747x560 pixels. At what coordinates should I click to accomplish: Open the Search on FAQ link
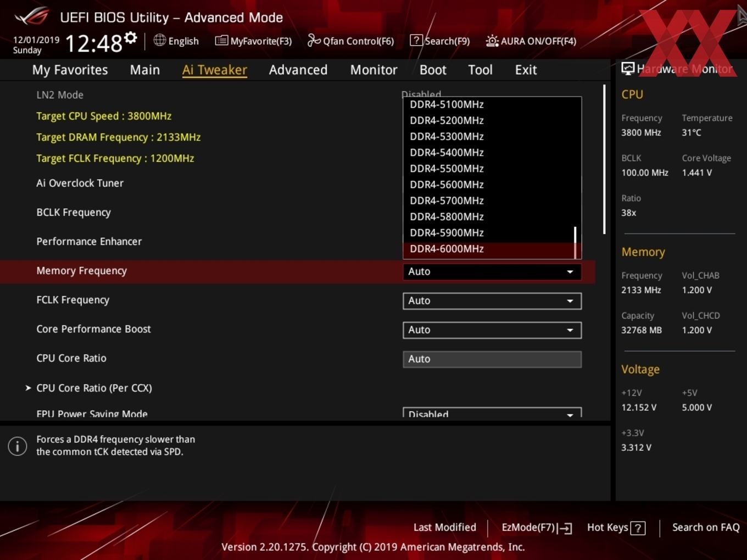point(706,527)
